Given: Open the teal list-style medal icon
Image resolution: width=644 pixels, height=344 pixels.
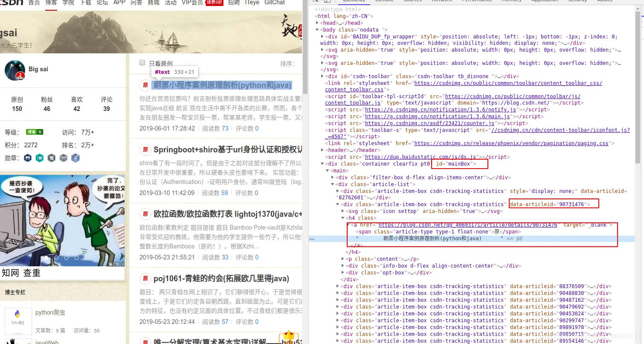Looking at the screenshot, I should (39, 158).
